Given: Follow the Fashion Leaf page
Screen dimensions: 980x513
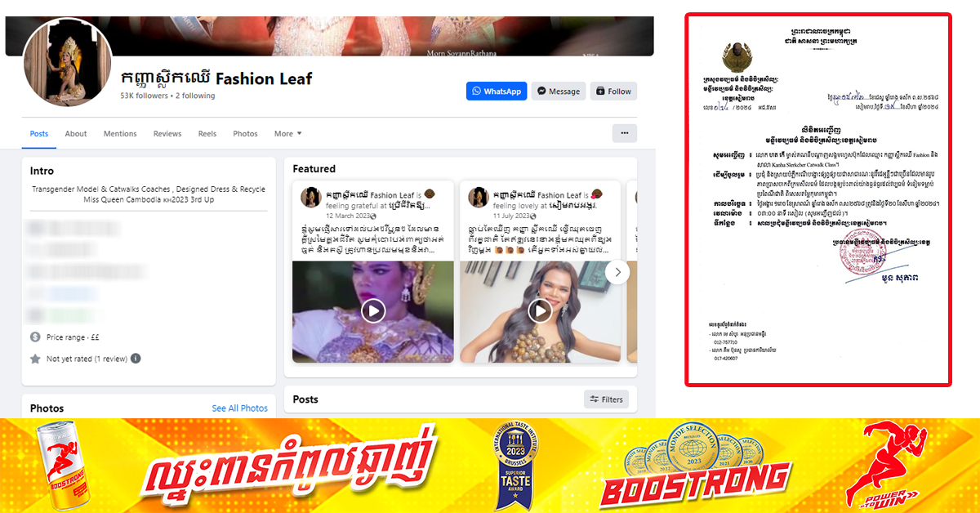Looking at the screenshot, I should (613, 91).
